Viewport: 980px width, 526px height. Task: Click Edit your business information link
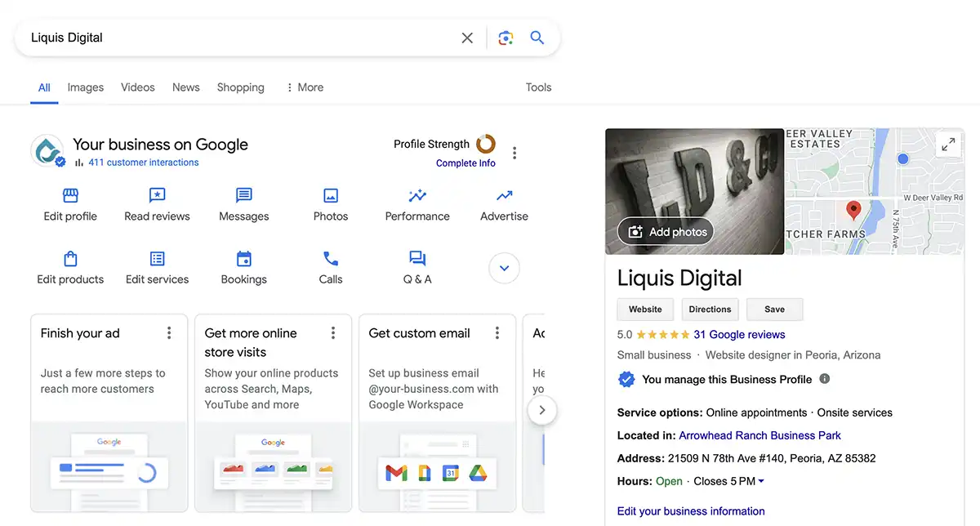click(x=691, y=511)
